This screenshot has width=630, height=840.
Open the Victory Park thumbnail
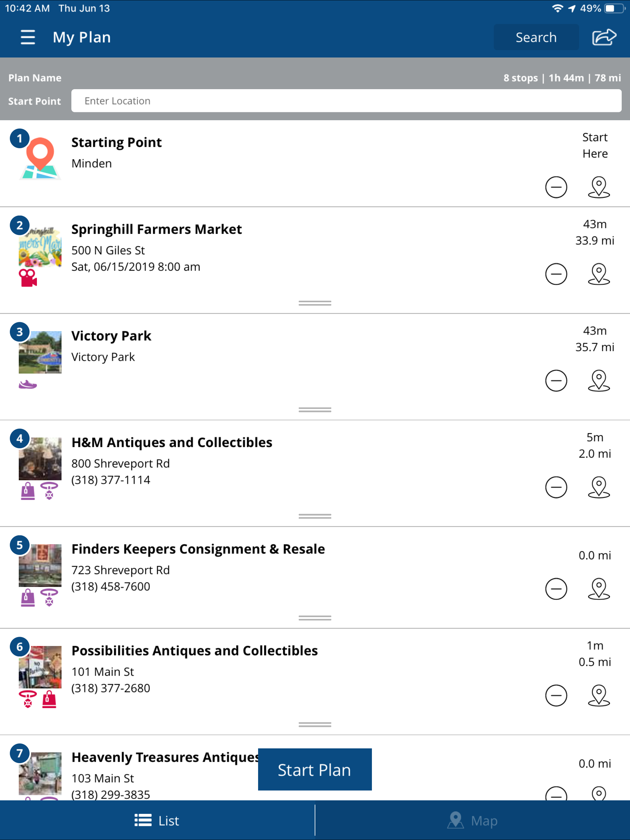(x=40, y=352)
